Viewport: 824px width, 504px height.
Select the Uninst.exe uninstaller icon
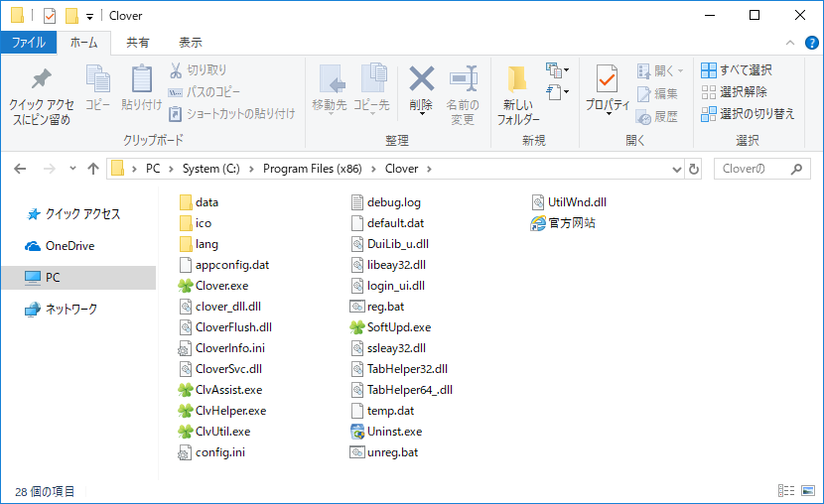(359, 432)
